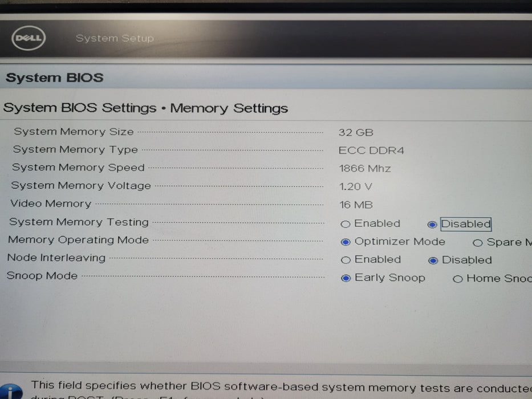The width and height of the screenshot is (532, 399).
Task: Click System BIOS Settings breadcrumb title
Action: pyautogui.click(x=145, y=108)
